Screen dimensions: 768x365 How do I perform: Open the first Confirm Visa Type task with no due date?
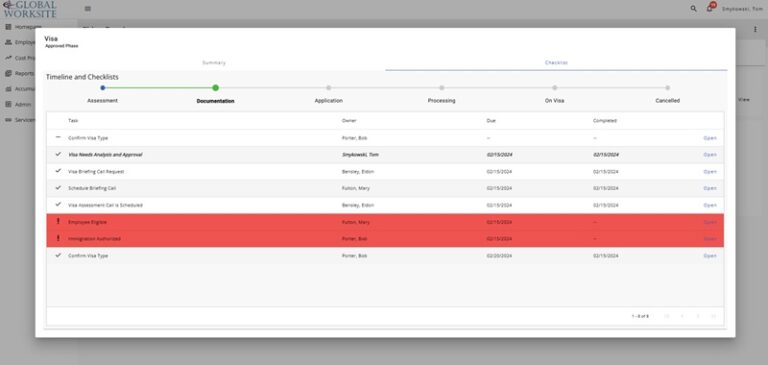click(710, 138)
